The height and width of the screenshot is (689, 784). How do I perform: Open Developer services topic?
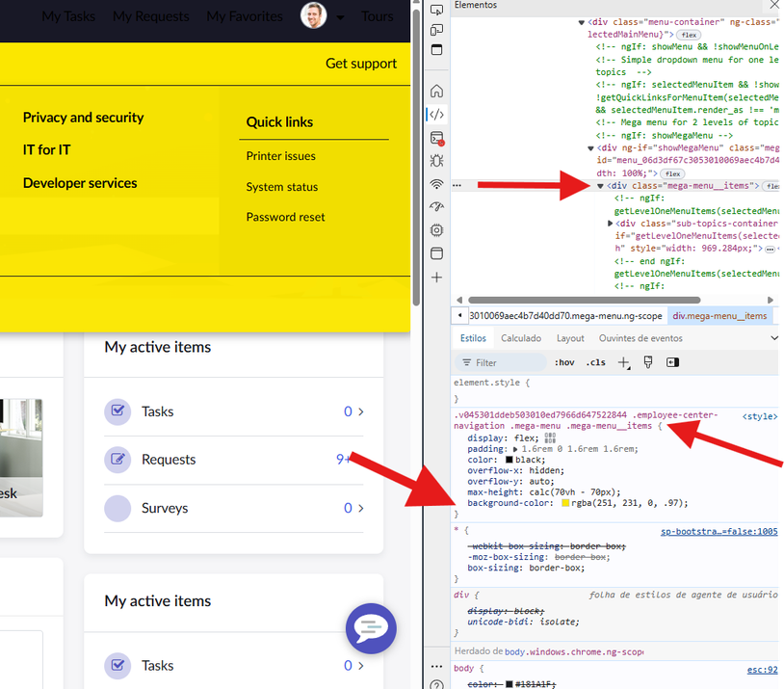pyautogui.click(x=80, y=183)
